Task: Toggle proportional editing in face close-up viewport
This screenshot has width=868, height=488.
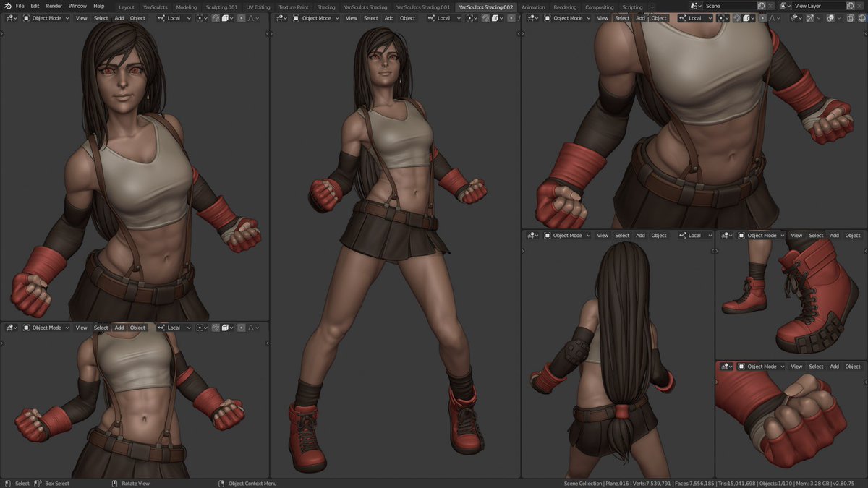Action: (x=242, y=18)
